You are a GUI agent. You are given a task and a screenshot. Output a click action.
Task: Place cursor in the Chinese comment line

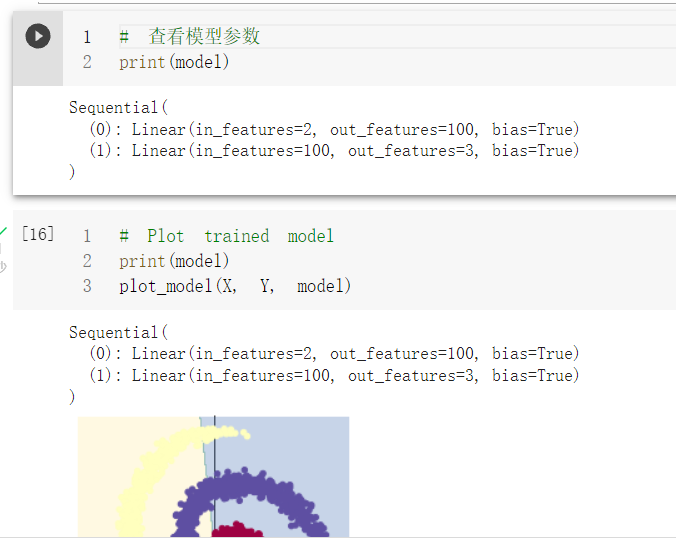[x=190, y=36]
